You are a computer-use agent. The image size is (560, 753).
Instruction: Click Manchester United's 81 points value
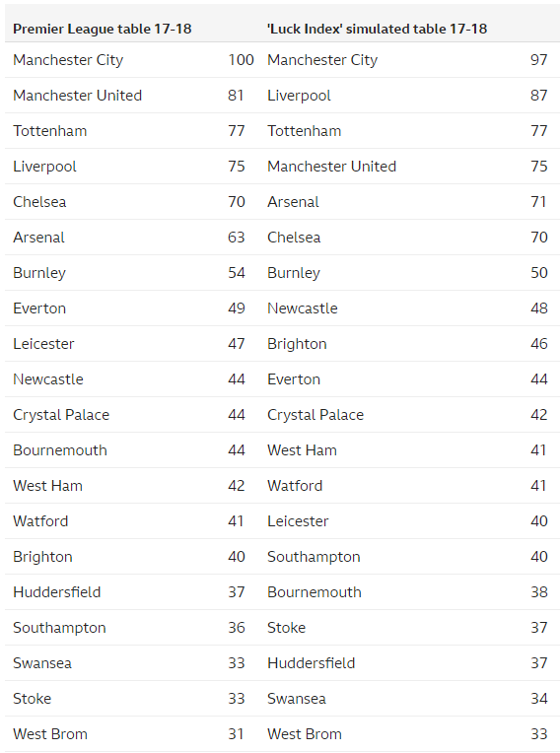tap(236, 95)
